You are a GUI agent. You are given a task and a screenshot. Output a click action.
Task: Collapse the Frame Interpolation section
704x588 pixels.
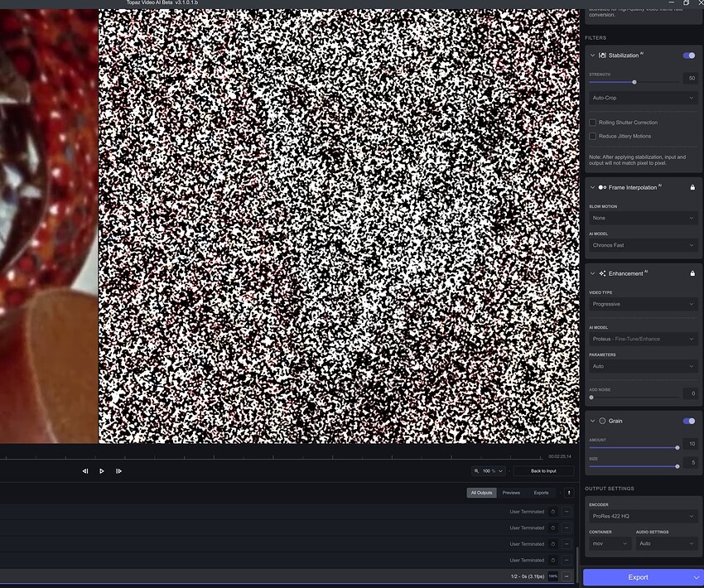click(592, 188)
